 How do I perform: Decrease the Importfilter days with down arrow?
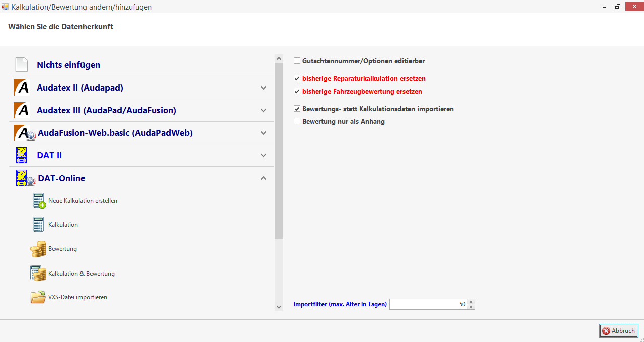click(x=471, y=307)
